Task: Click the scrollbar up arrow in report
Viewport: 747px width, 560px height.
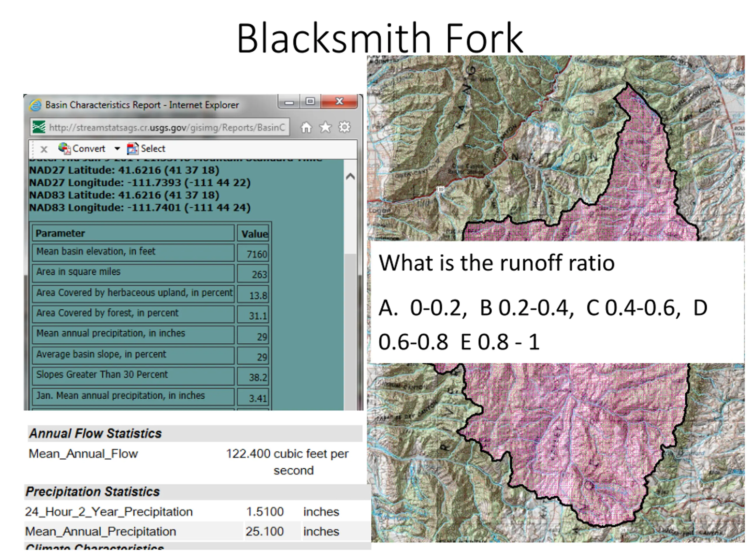Action: (350, 176)
